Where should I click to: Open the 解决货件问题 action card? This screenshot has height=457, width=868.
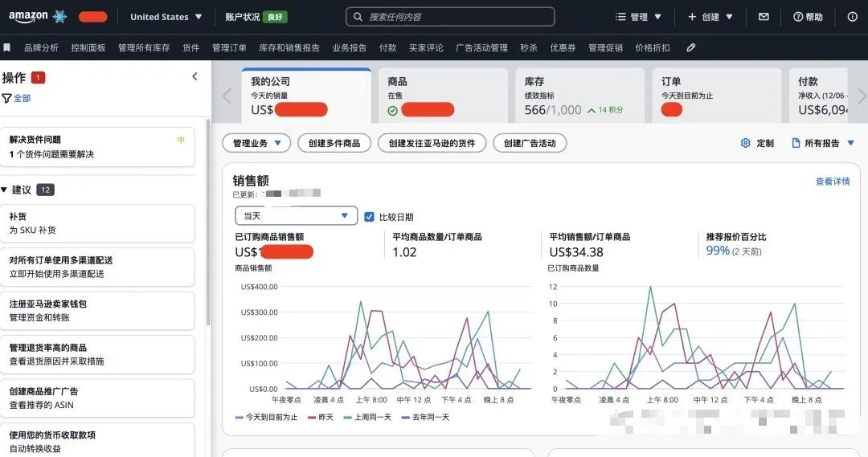97,147
